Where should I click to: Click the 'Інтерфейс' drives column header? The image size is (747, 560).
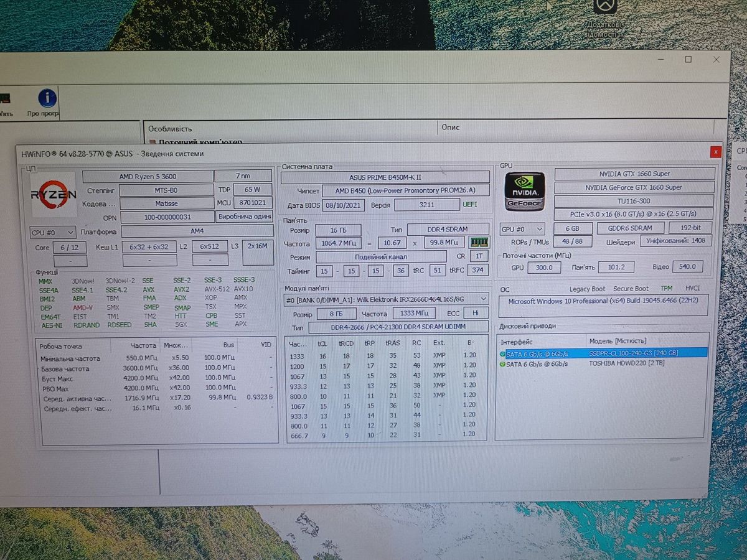[516, 341]
